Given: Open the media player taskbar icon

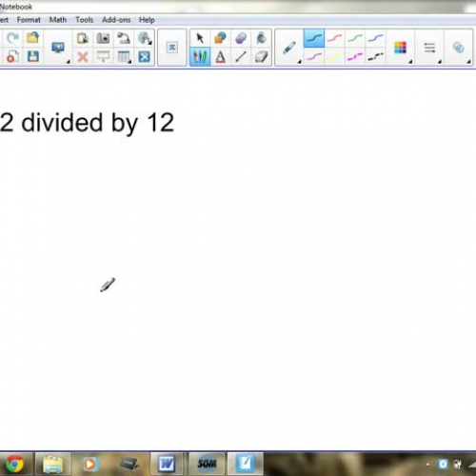Looking at the screenshot, I should pos(89,465).
